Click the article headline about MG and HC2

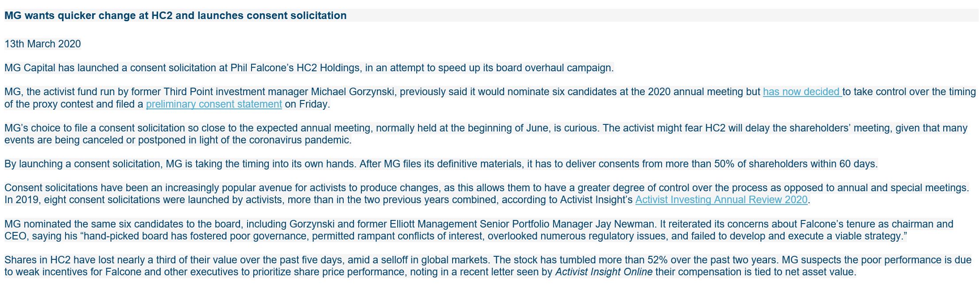pos(175,15)
